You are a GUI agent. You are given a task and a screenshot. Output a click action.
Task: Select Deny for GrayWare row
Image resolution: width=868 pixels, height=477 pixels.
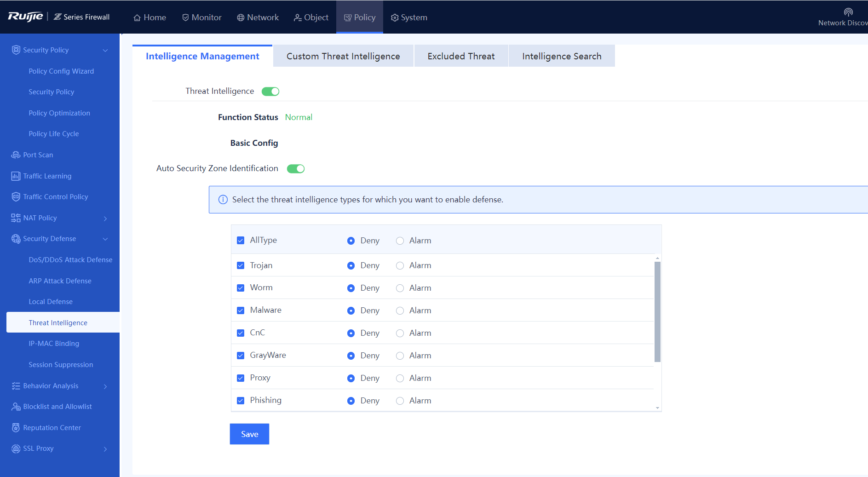(x=351, y=356)
